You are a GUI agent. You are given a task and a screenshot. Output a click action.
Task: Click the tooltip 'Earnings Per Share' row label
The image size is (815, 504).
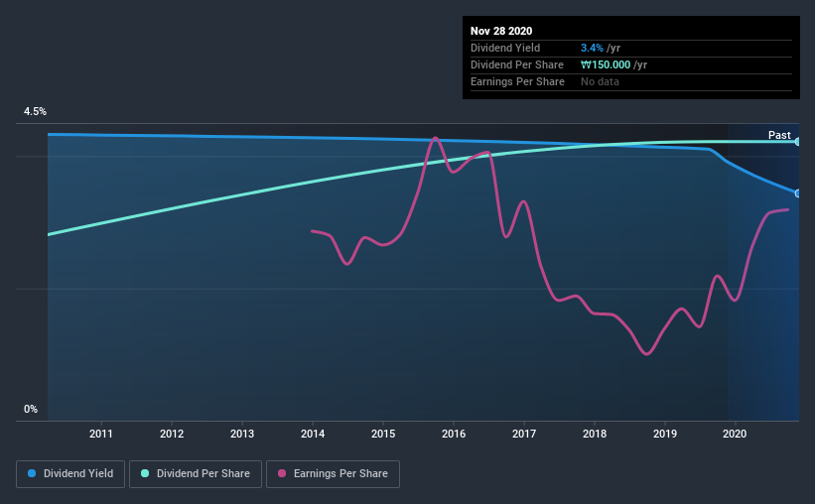tap(517, 81)
